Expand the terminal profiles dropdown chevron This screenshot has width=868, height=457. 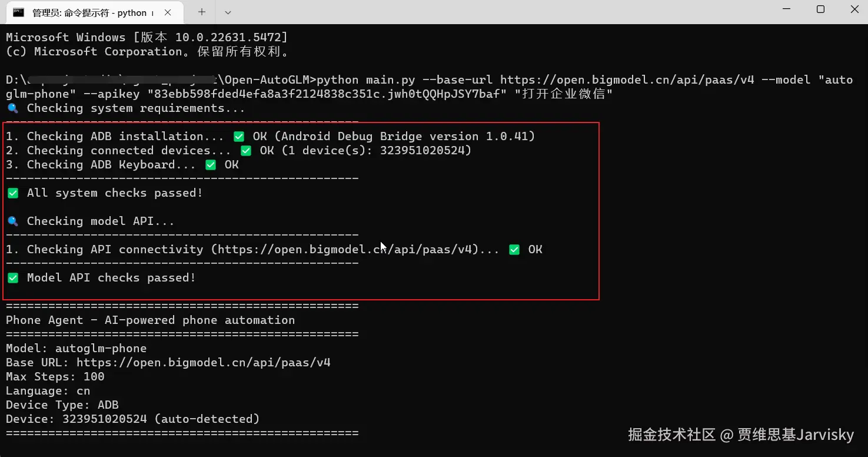228,12
